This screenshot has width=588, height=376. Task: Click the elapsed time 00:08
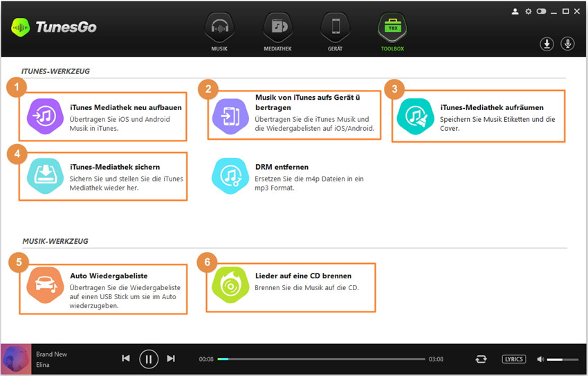point(206,359)
